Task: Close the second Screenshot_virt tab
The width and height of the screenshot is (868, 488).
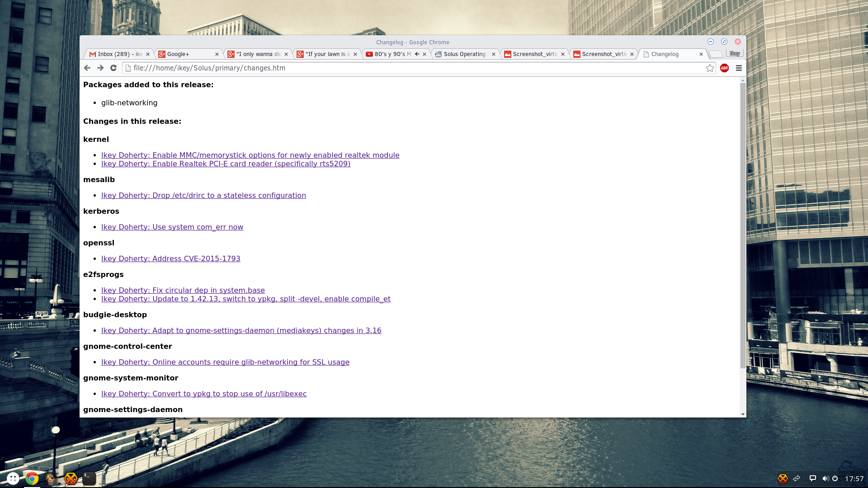Action: point(632,54)
